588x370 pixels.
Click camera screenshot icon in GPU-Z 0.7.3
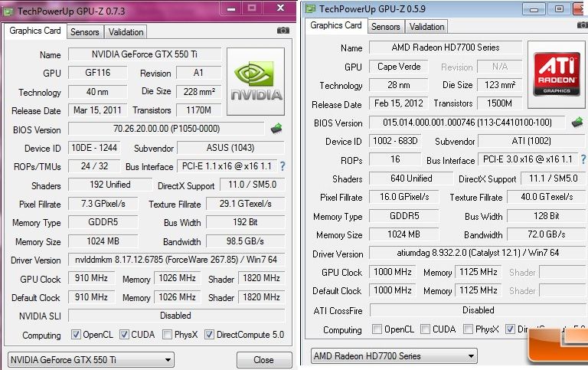(283, 31)
